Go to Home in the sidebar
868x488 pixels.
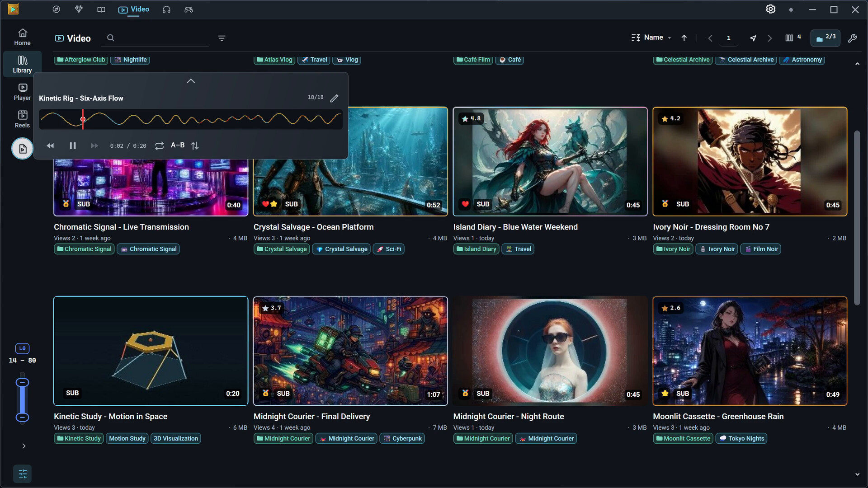[22, 37]
